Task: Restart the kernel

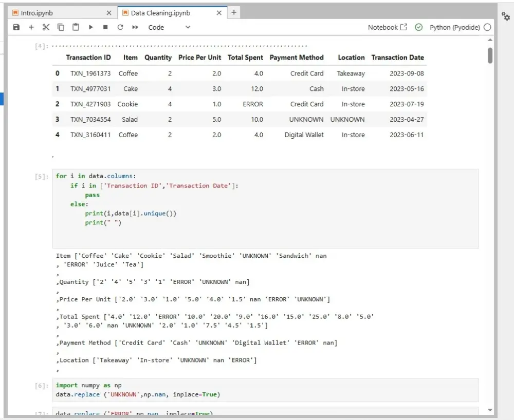Action: pyautogui.click(x=120, y=27)
